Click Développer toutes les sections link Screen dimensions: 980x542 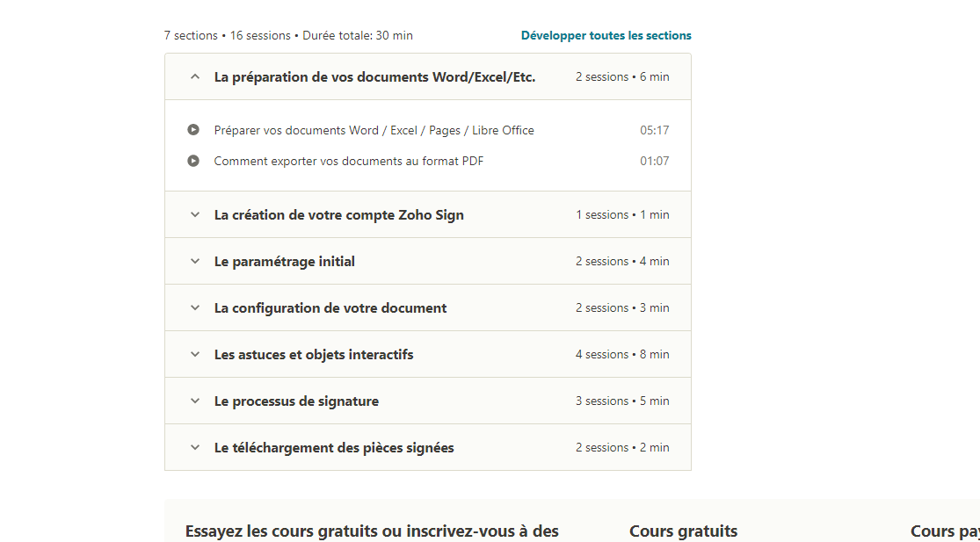point(606,36)
